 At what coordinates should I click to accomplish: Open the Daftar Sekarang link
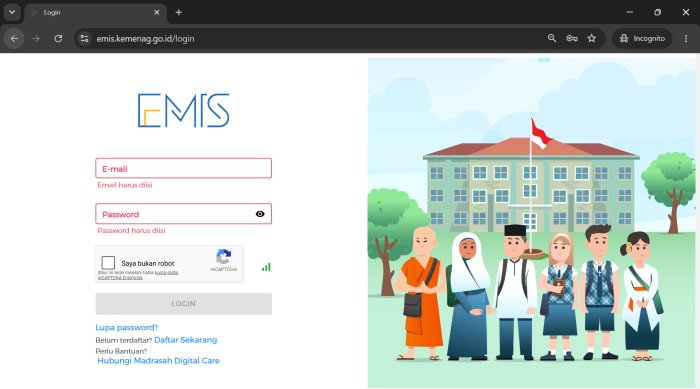(x=186, y=340)
